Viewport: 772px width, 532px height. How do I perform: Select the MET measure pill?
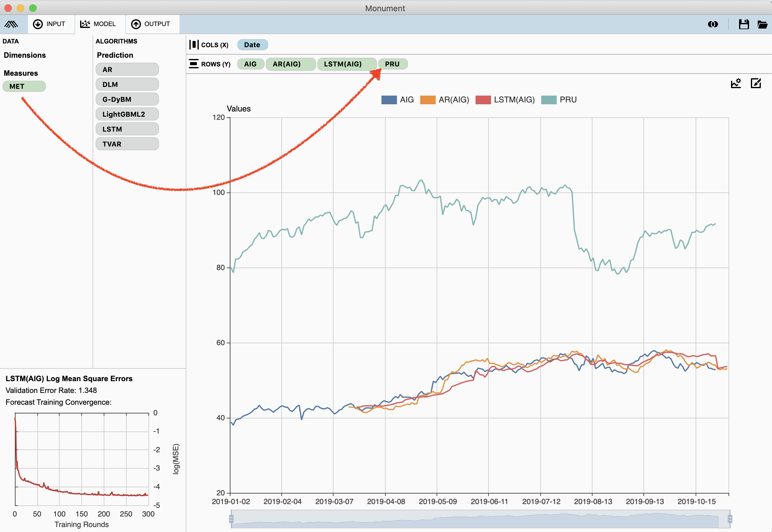24,86
